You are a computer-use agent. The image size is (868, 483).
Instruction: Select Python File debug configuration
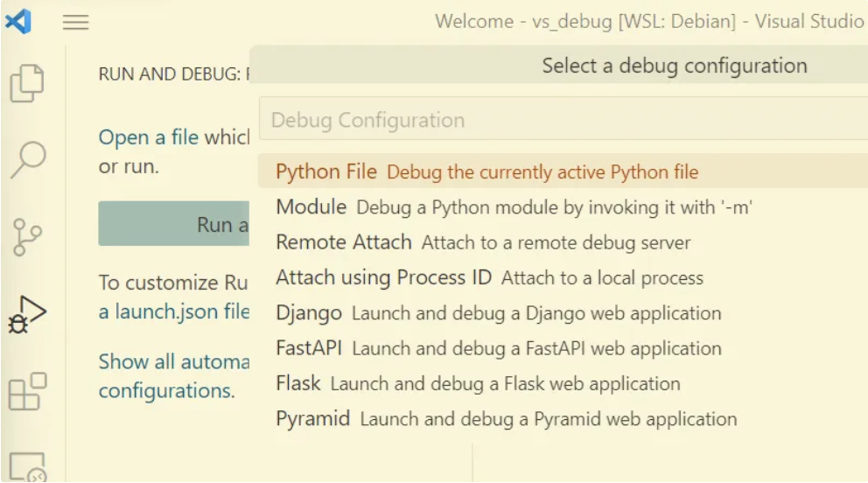click(x=563, y=171)
